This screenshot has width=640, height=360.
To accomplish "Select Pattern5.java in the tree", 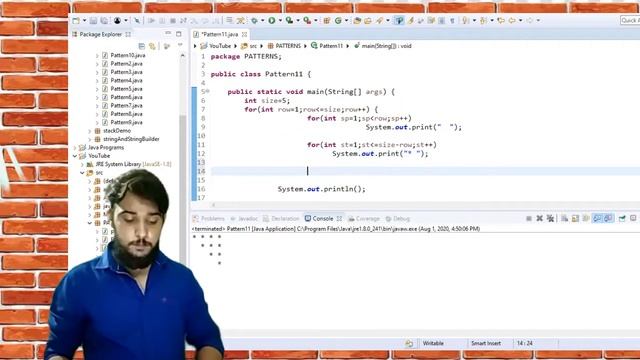I will 126,89.
